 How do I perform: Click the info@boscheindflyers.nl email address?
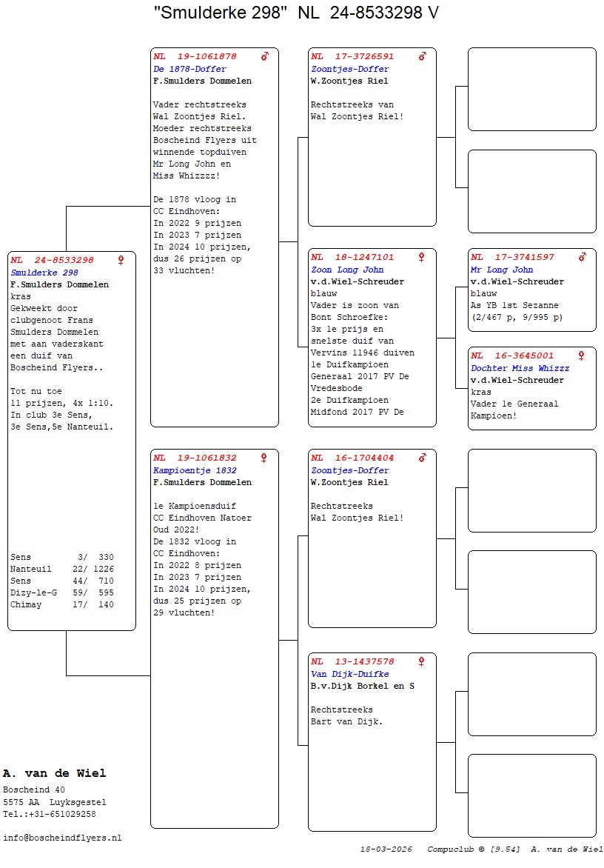pyautogui.click(x=62, y=838)
